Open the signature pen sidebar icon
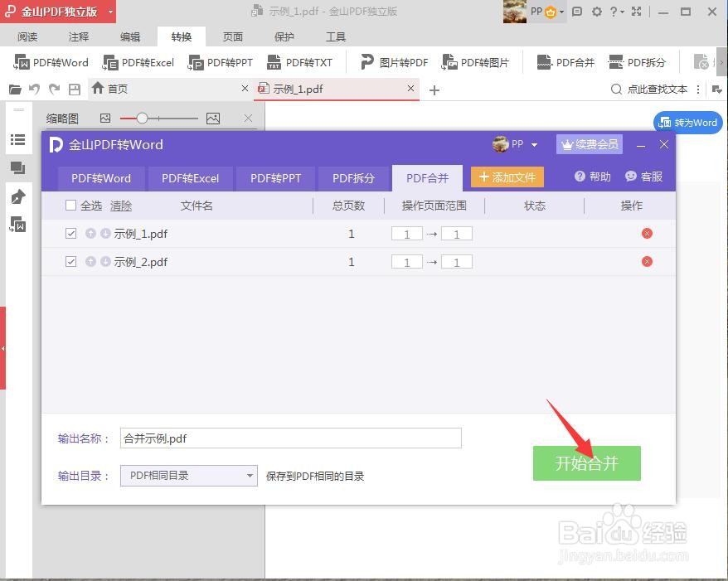728x581 pixels. tap(18, 196)
